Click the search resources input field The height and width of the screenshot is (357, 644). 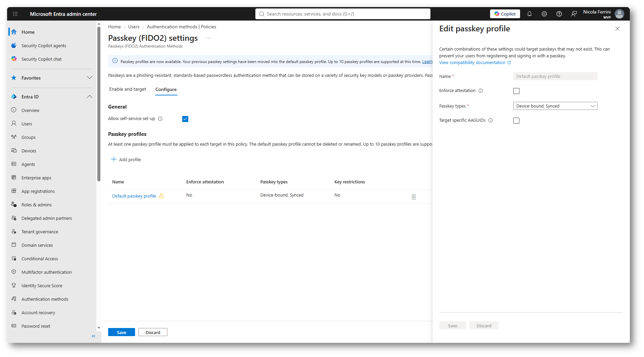click(343, 14)
